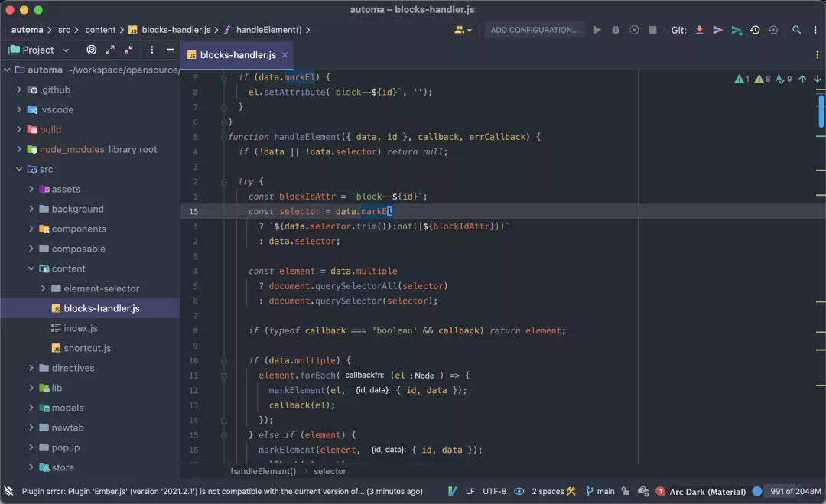This screenshot has width=826, height=504.
Task: Click the main git branch widget
Action: click(x=600, y=491)
